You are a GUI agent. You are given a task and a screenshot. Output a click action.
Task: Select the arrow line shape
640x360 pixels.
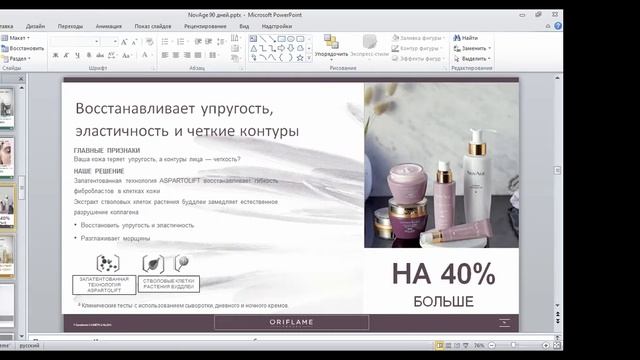(x=272, y=39)
